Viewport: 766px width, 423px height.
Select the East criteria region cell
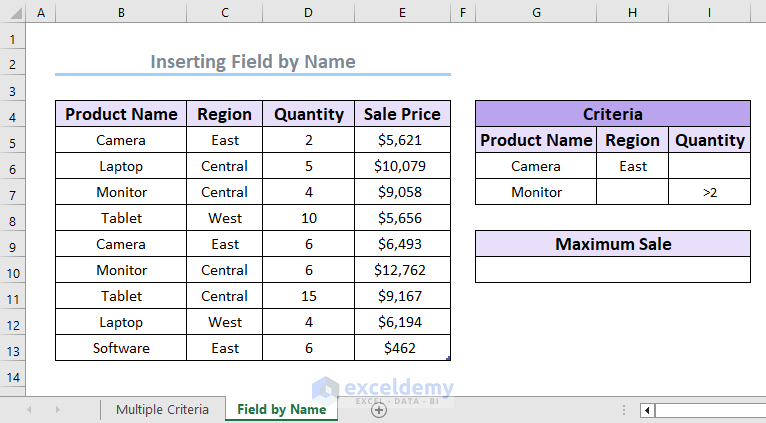(632, 166)
